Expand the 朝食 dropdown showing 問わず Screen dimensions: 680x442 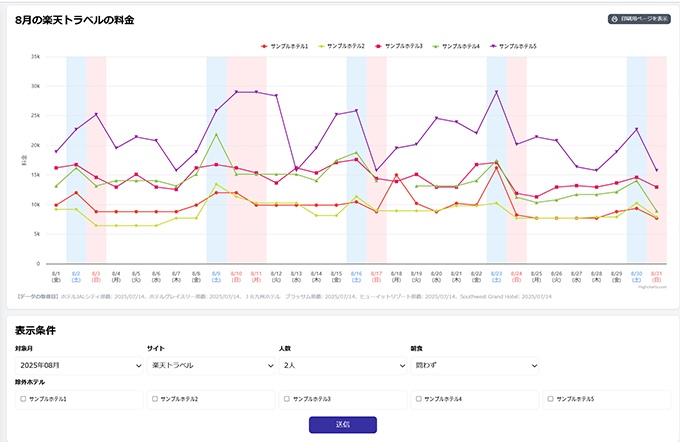(x=475, y=366)
